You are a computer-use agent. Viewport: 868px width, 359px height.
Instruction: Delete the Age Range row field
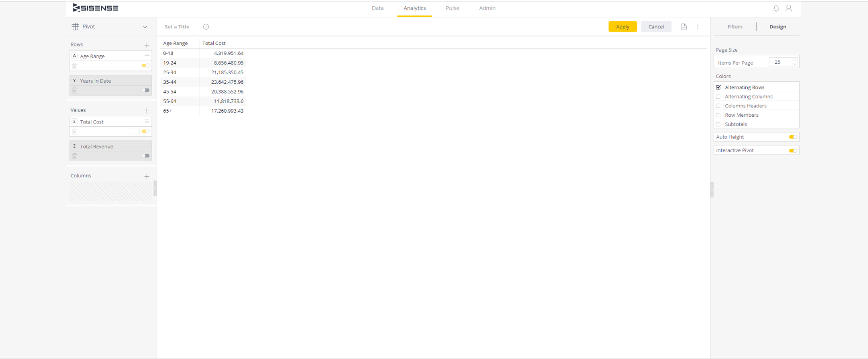coord(75,66)
